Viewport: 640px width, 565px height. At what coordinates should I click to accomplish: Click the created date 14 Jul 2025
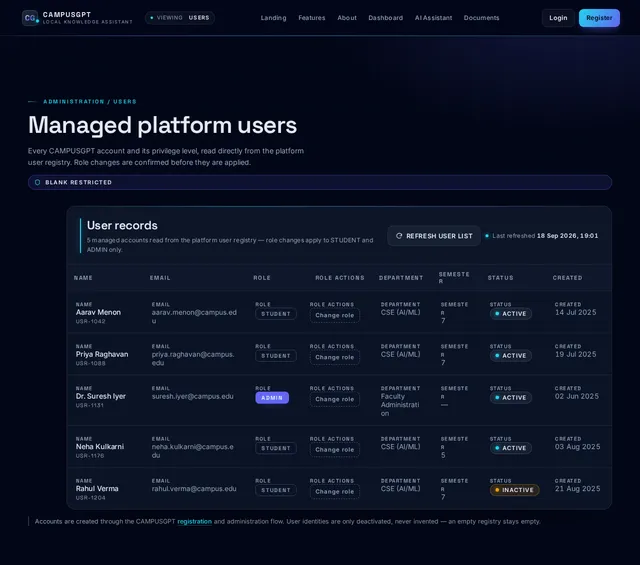coord(576,312)
